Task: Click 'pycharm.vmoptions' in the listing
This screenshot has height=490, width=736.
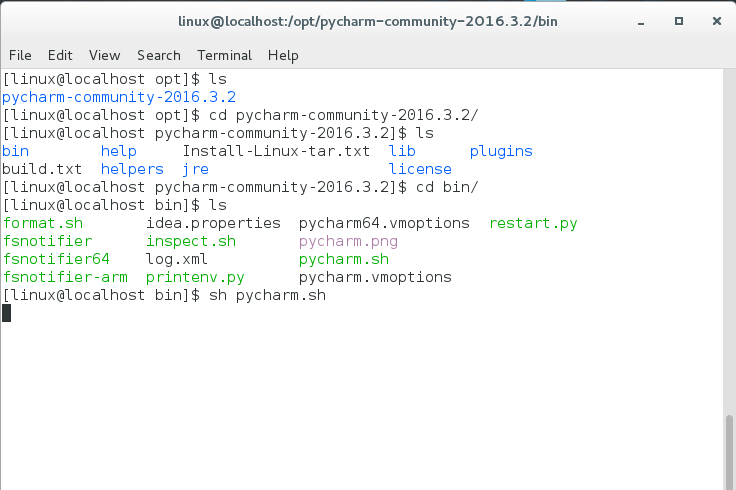Action: [x=375, y=277]
